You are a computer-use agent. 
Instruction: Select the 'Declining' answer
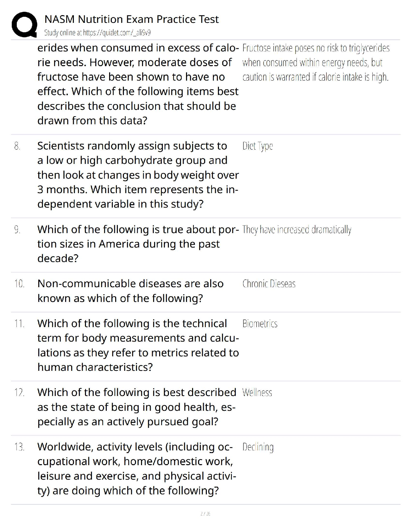[258, 447]
